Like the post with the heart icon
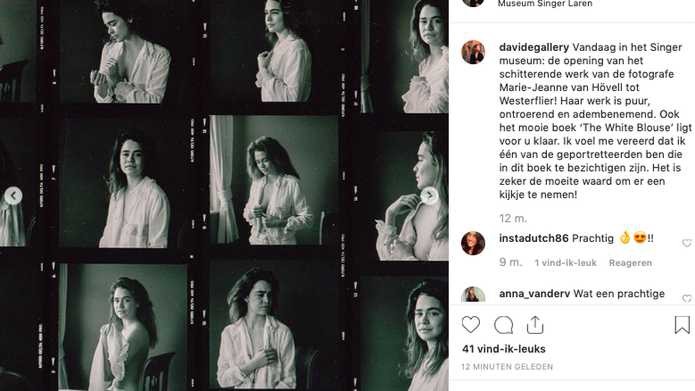The width and height of the screenshot is (695, 391). click(x=471, y=325)
